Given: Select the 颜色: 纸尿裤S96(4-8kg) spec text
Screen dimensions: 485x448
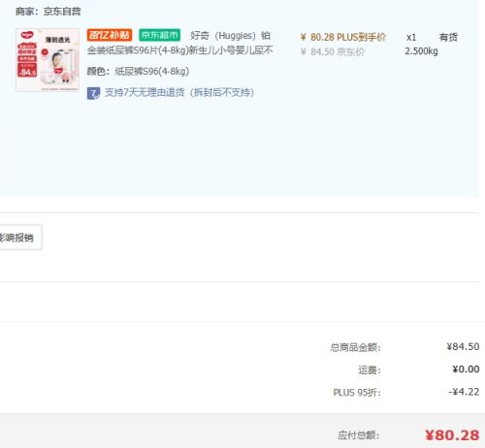Looking at the screenshot, I should pyautogui.click(x=138, y=72).
